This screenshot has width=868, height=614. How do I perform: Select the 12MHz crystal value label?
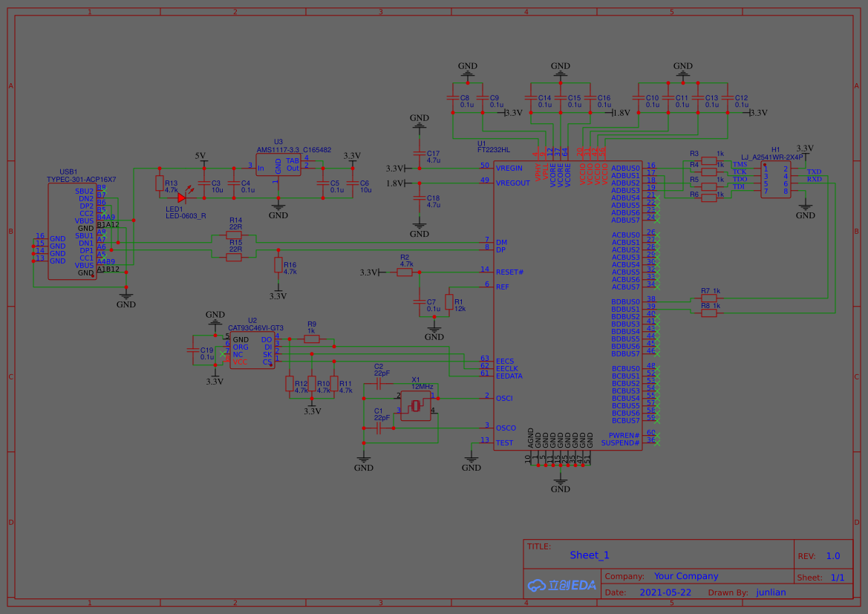[422, 387]
